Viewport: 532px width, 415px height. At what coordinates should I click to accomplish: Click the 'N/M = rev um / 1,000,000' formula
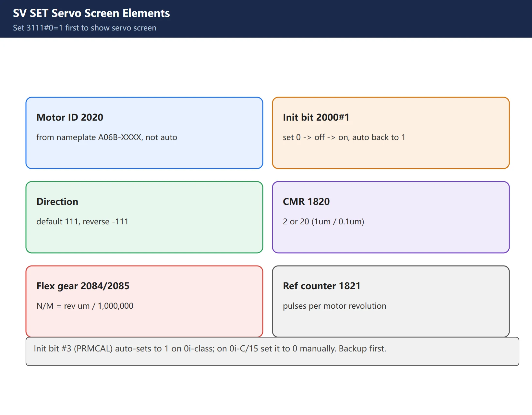point(85,306)
